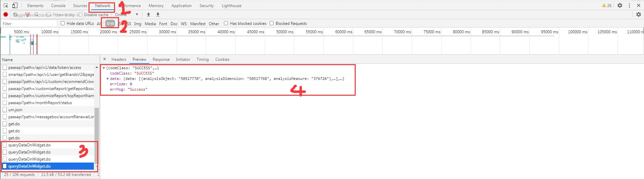
Task: Open the Memory tab
Action: [x=156, y=6]
